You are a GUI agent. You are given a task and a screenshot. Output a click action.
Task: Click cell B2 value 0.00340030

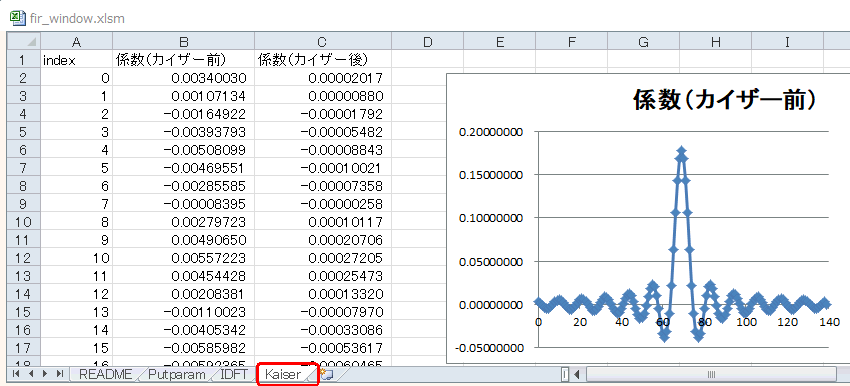tap(184, 78)
